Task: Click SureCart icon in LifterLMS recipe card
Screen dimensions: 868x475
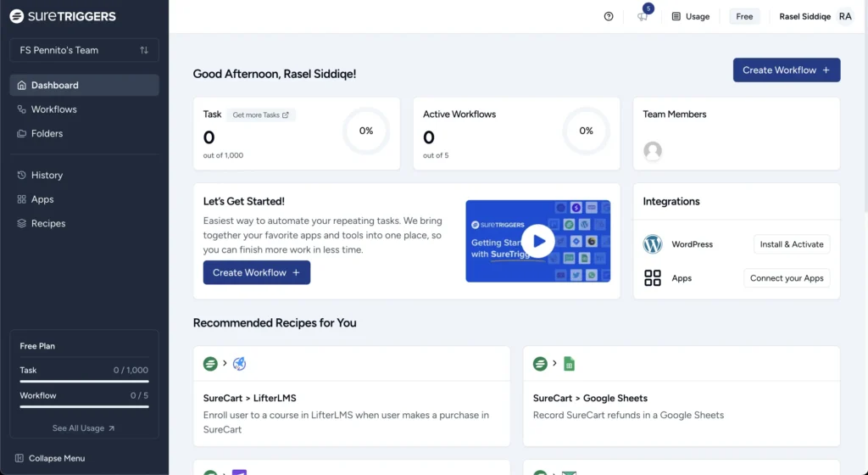Action: (x=210, y=364)
